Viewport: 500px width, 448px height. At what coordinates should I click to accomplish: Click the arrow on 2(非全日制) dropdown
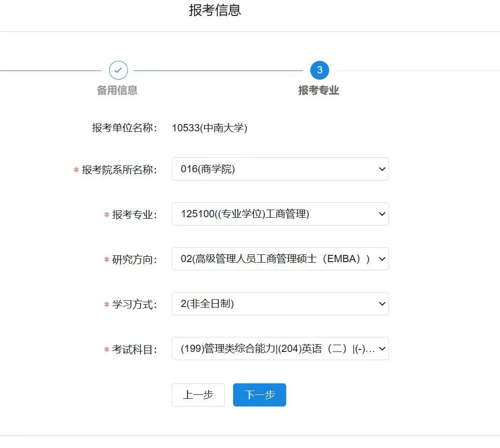(382, 304)
